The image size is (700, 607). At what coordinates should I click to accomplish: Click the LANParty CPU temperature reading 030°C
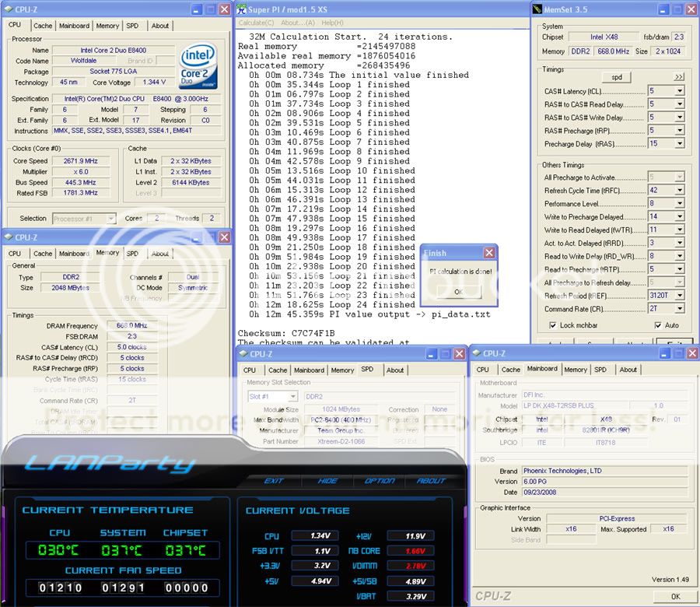point(58,550)
